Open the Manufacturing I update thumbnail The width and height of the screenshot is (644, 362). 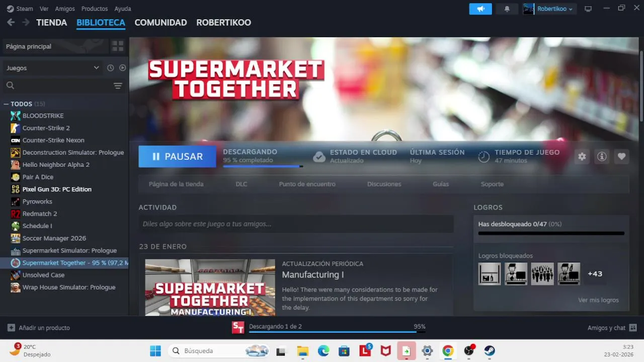[x=210, y=287]
